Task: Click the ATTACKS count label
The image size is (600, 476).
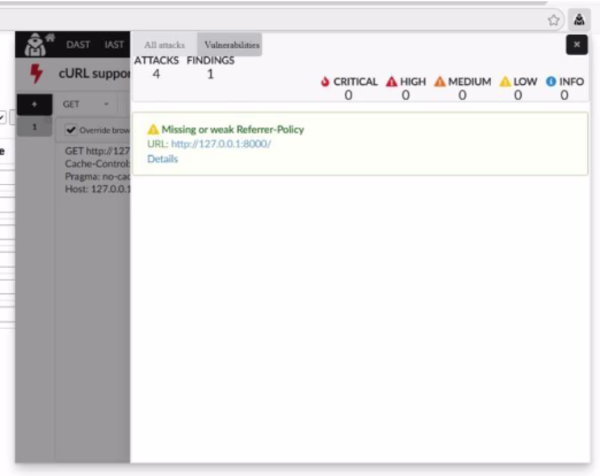Action: pos(156,60)
